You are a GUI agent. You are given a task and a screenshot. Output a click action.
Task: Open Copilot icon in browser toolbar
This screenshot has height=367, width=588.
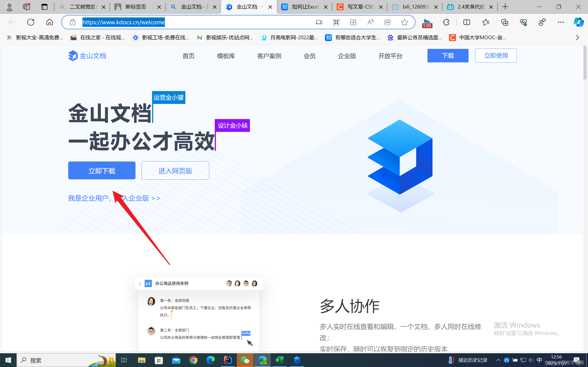[579, 22]
